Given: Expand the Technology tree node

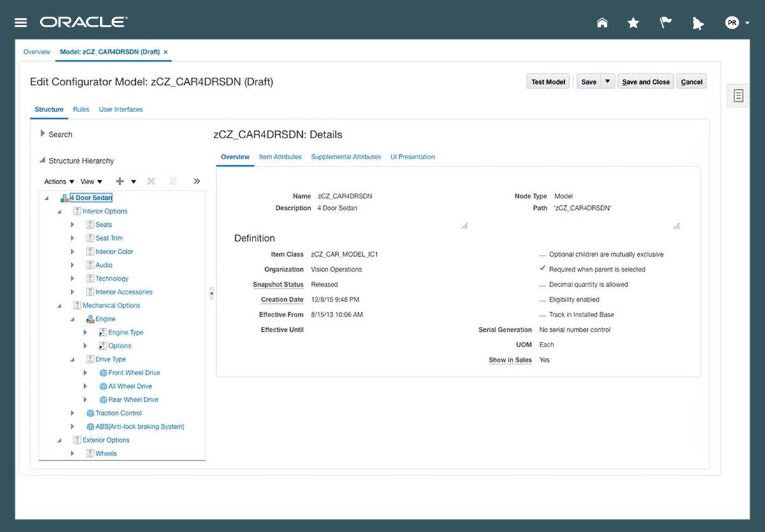Looking at the screenshot, I should 73,278.
